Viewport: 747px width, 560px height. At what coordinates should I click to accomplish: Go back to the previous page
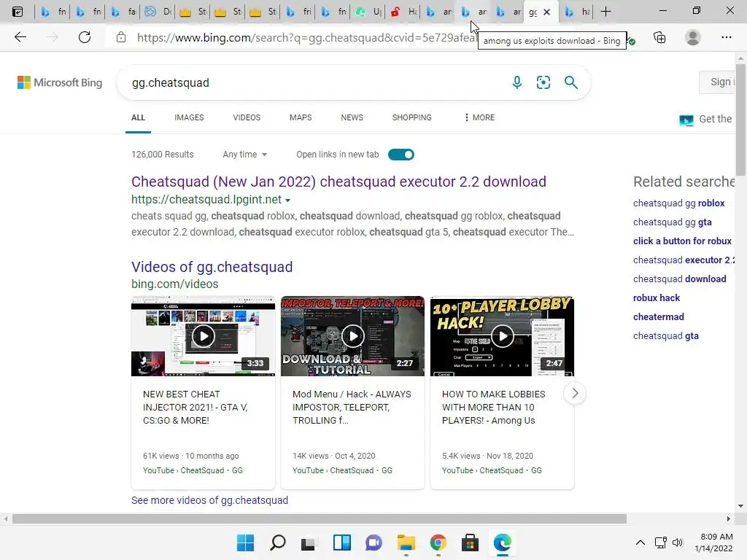(20, 37)
